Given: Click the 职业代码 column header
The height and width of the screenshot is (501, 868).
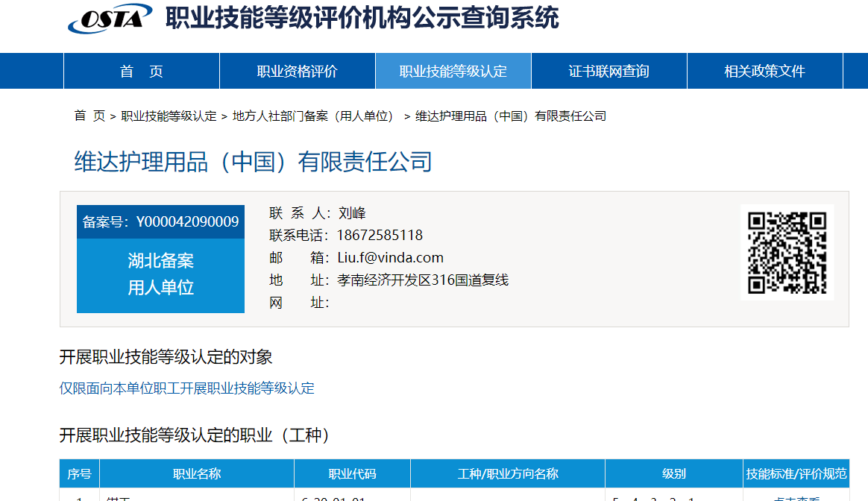Looking at the screenshot, I should [x=352, y=474].
